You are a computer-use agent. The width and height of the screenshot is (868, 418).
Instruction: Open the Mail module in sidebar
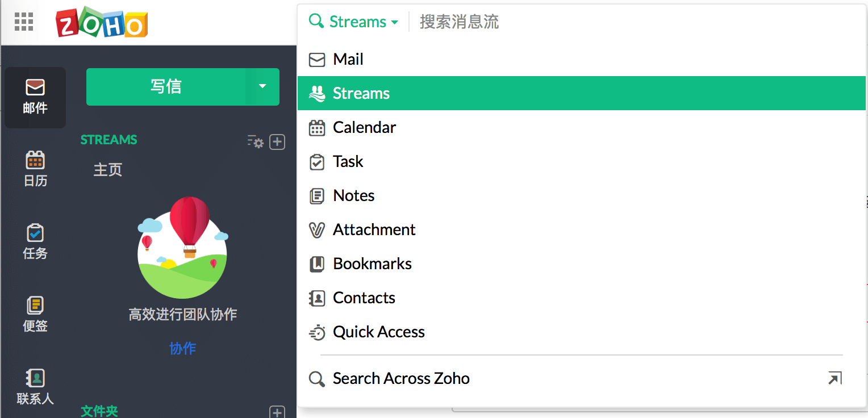35,97
